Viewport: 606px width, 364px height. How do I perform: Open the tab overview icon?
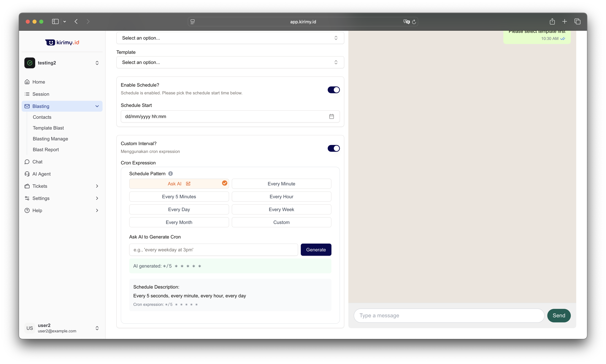click(577, 22)
